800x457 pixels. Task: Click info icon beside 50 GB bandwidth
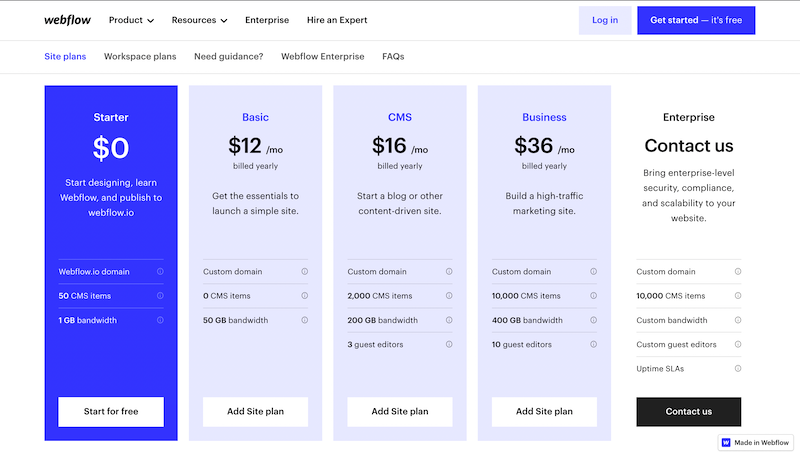305,320
